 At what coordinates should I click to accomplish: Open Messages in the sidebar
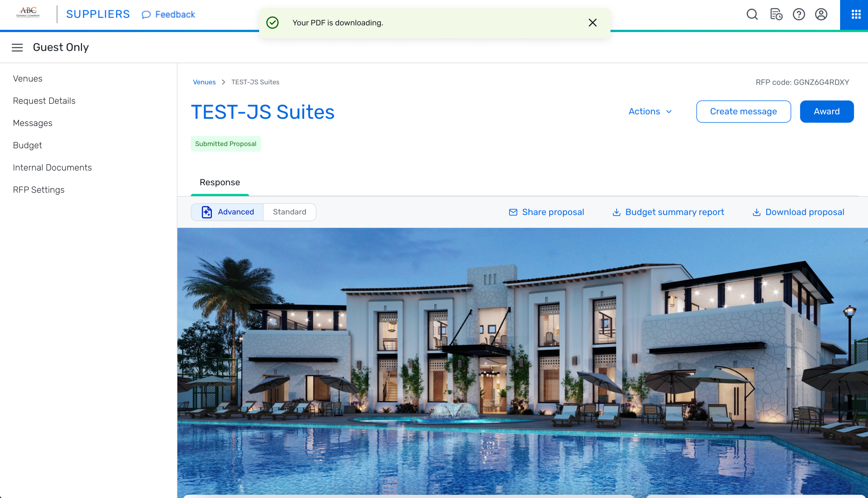[x=33, y=123]
